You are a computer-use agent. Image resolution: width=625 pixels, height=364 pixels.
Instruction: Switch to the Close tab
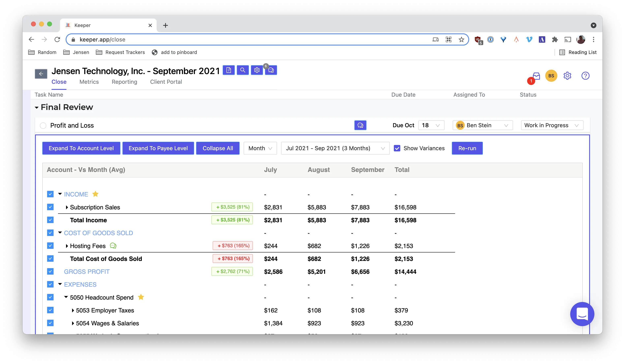(59, 82)
